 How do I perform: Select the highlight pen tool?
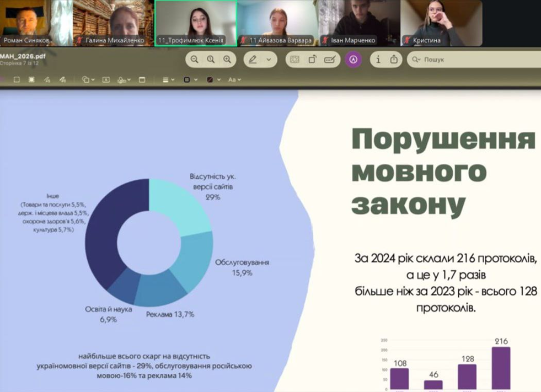[x=253, y=60]
